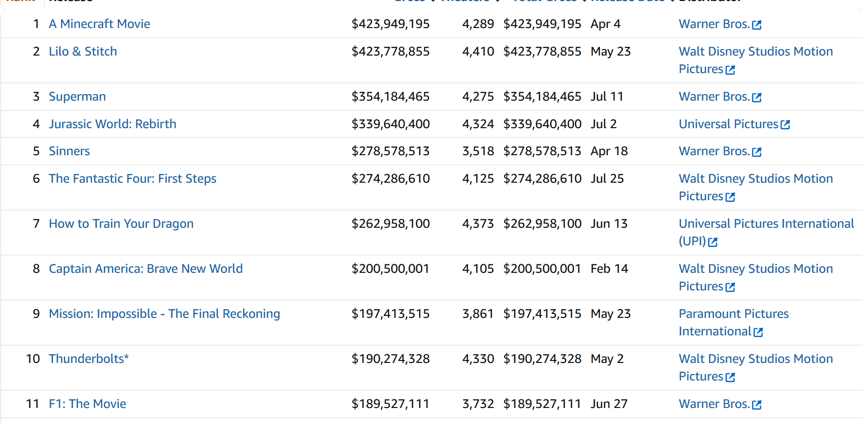This screenshot has width=868, height=424.
Task: Click external-link icon beside Warner Bros. in Minecraft row
Action: pos(756,25)
